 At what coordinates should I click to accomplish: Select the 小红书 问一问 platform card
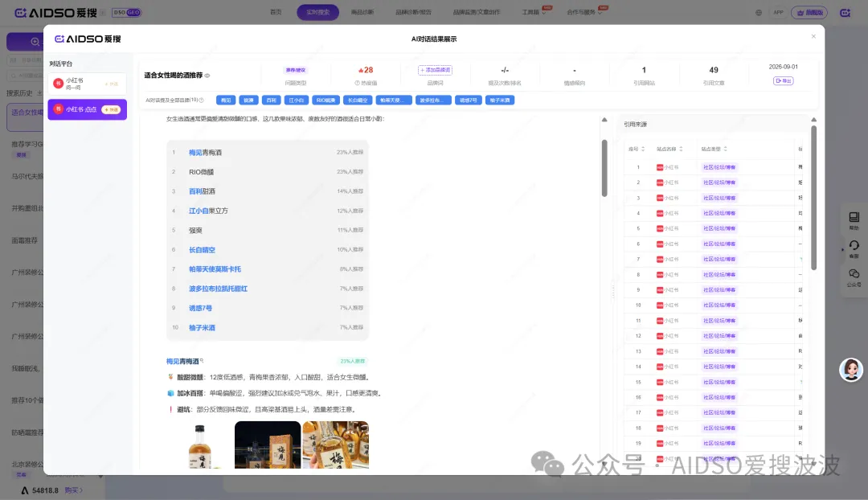(x=87, y=84)
